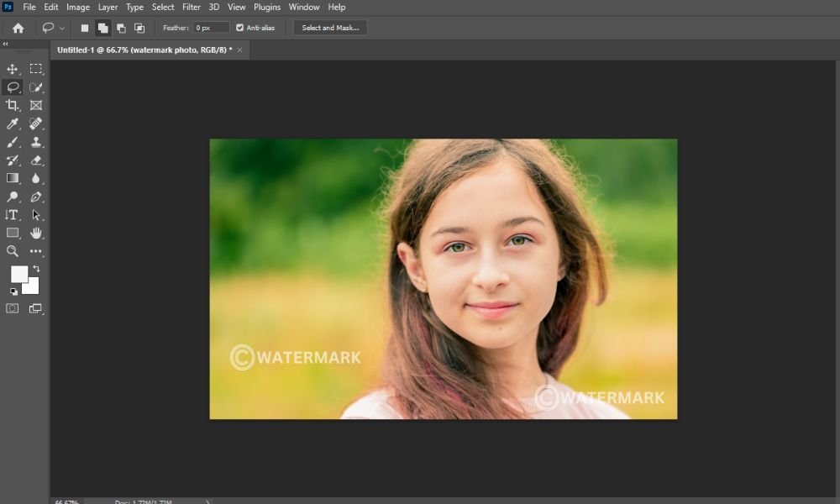The height and width of the screenshot is (504, 840).
Task: Click the photo on the canvas
Action: (443, 279)
